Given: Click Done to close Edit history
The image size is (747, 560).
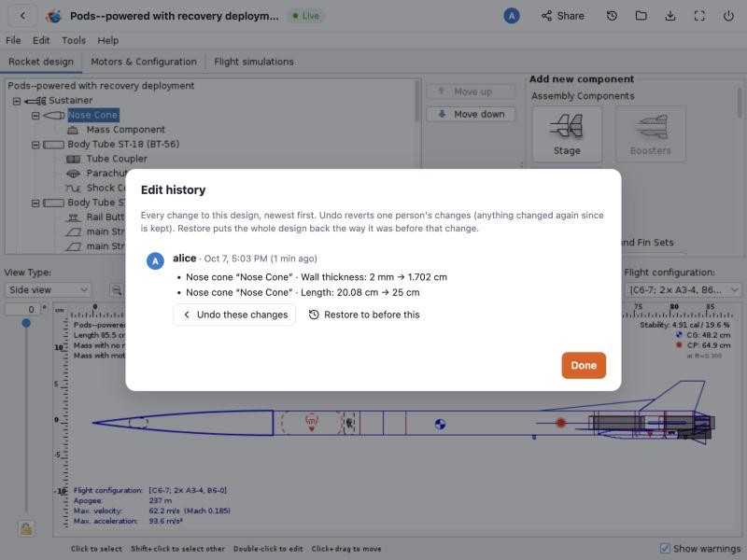Looking at the screenshot, I should pos(584,366).
